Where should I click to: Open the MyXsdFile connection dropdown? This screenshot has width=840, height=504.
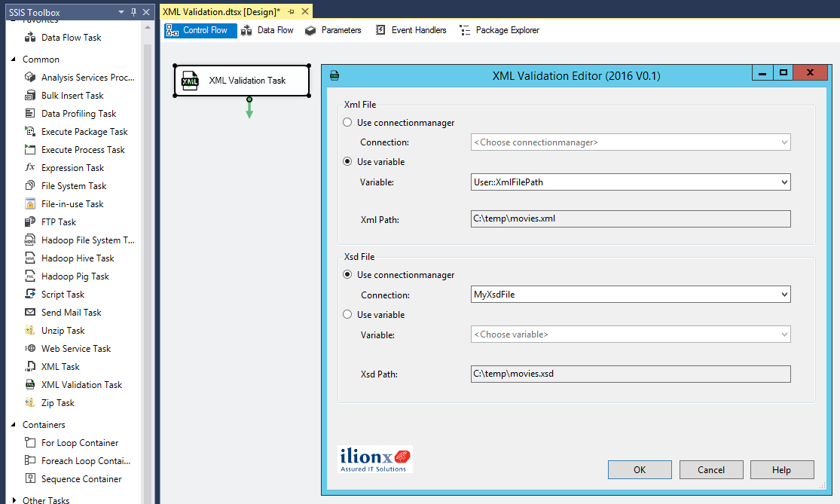[x=784, y=294]
